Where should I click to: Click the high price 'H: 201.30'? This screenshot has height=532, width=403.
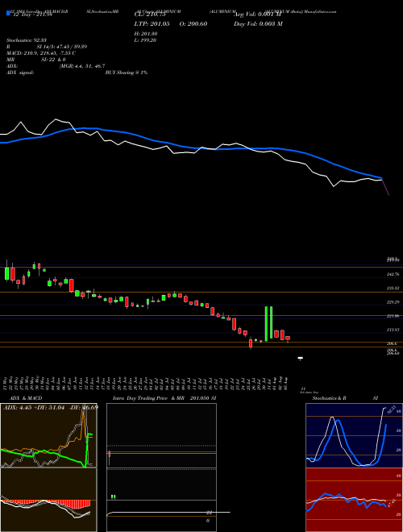tap(147, 34)
